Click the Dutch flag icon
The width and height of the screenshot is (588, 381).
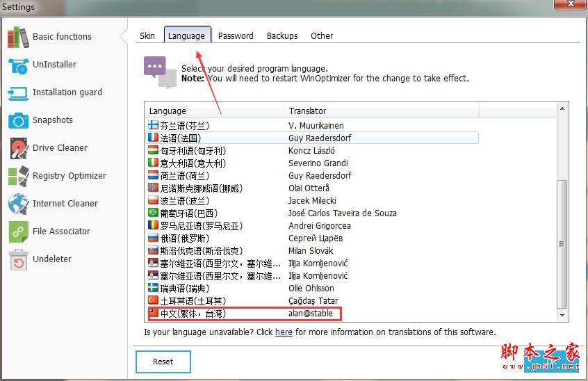(153, 175)
